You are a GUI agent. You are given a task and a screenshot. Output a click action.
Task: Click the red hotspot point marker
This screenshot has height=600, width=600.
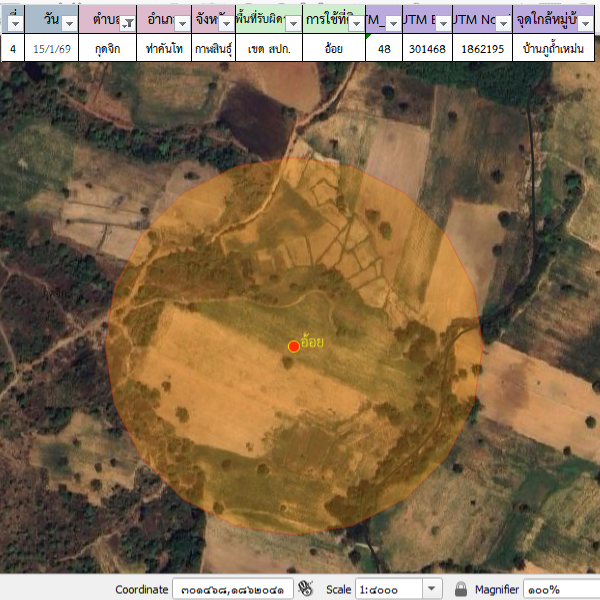coord(294,346)
